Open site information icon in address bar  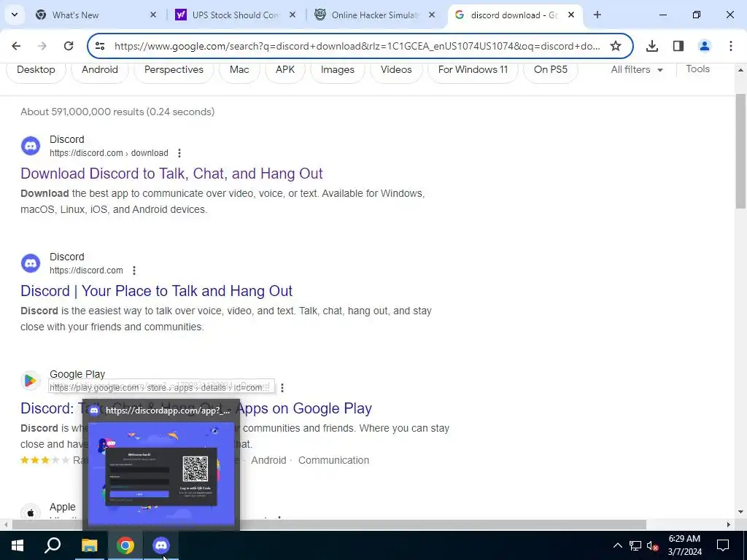click(x=99, y=46)
